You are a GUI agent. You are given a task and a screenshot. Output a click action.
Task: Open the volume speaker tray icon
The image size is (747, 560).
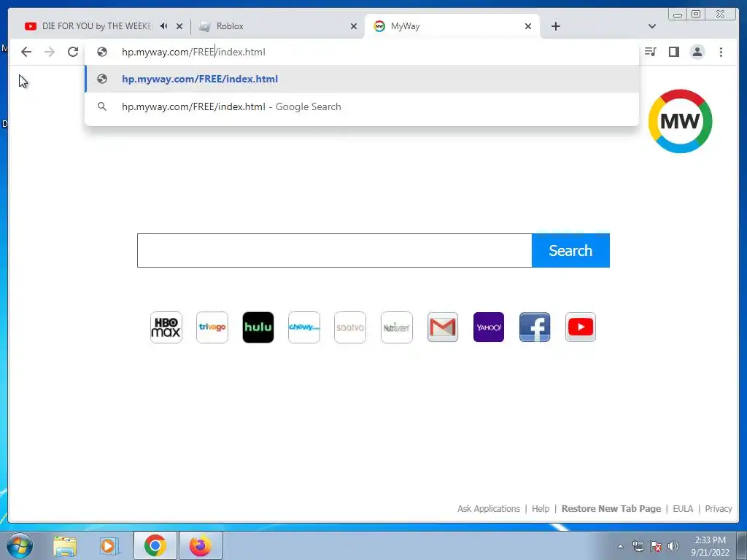tap(673, 546)
